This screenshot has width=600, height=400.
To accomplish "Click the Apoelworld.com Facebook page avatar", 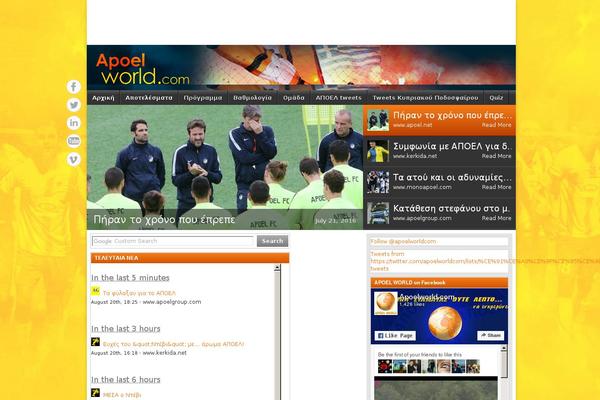I will 386,303.
